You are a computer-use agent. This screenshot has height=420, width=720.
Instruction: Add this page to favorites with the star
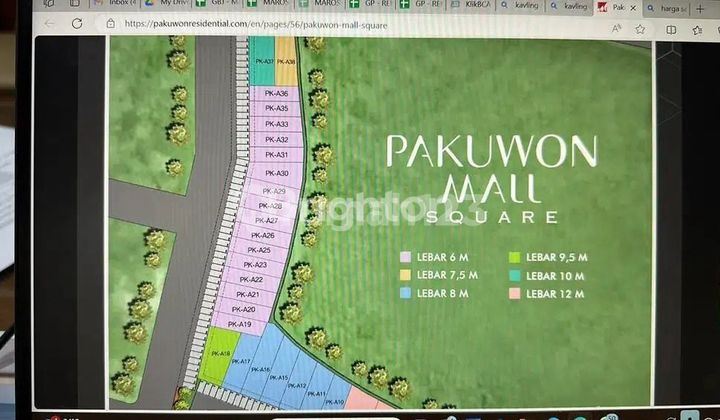tap(642, 29)
